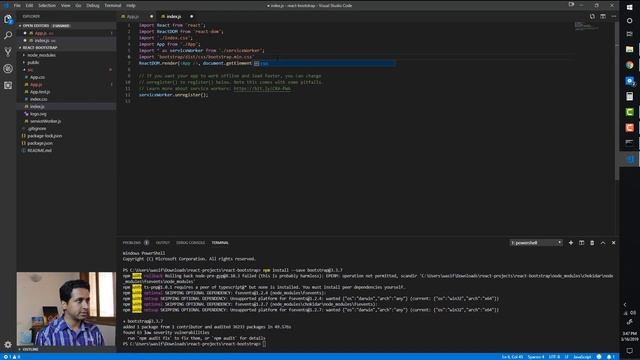This screenshot has width=640, height=360.
Task: Open the Terminal menu
Action: [113, 6]
